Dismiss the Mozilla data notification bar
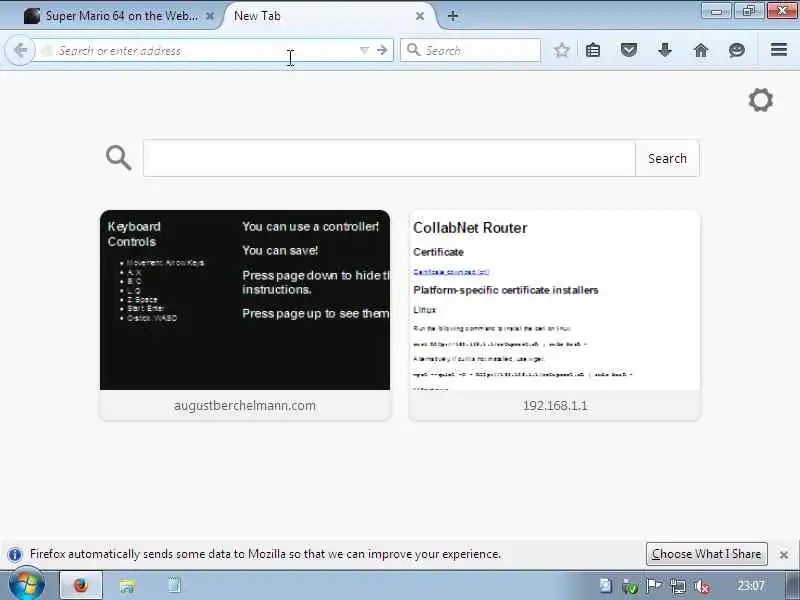This screenshot has height=600, width=800. (784, 555)
